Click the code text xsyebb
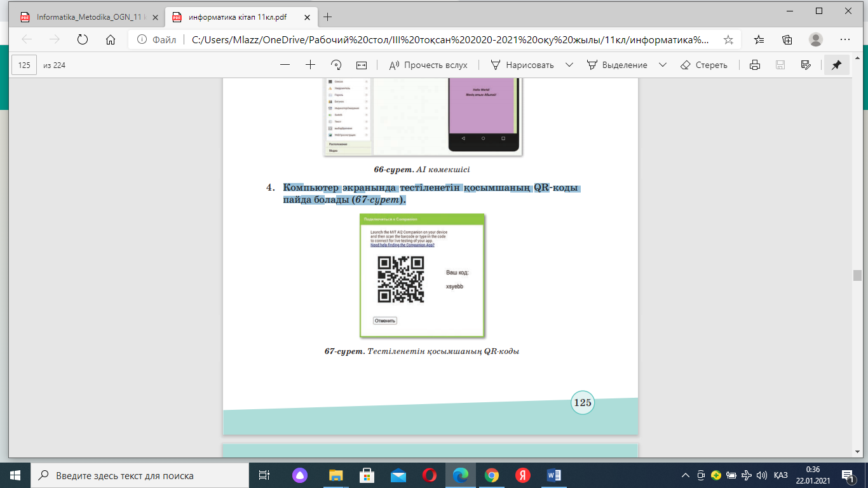This screenshot has width=868, height=488. 454,287
